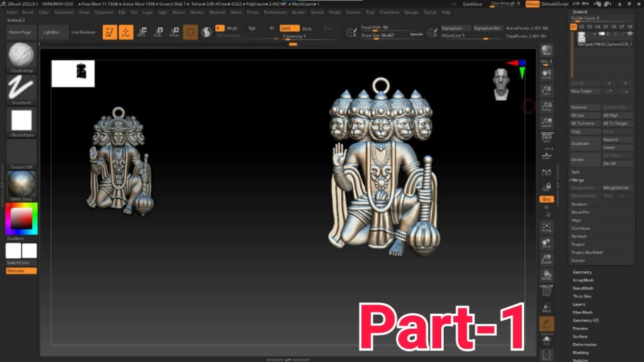Expand the Thick Skin subpalette
The image size is (644, 362).
point(582,296)
